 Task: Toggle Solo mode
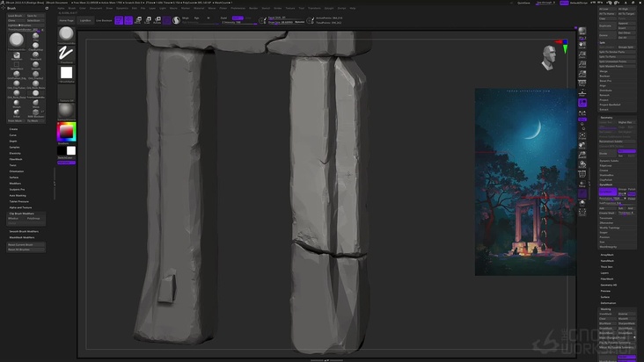(582, 203)
